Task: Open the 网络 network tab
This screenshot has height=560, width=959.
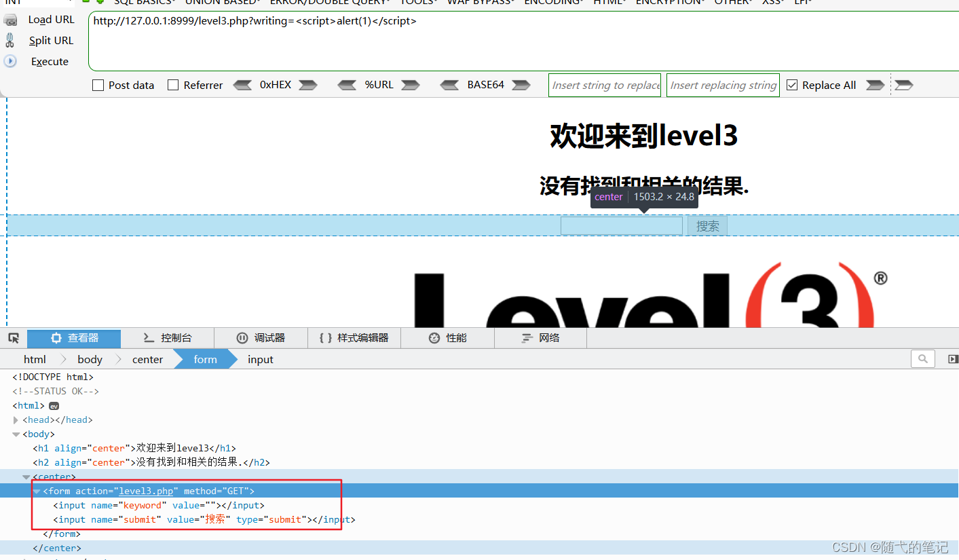Action: pyautogui.click(x=541, y=338)
